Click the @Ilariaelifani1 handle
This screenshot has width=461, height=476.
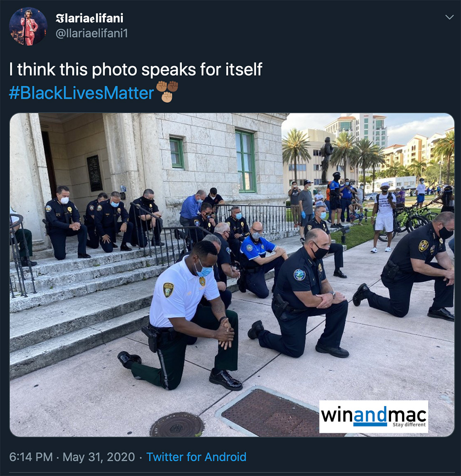click(92, 33)
